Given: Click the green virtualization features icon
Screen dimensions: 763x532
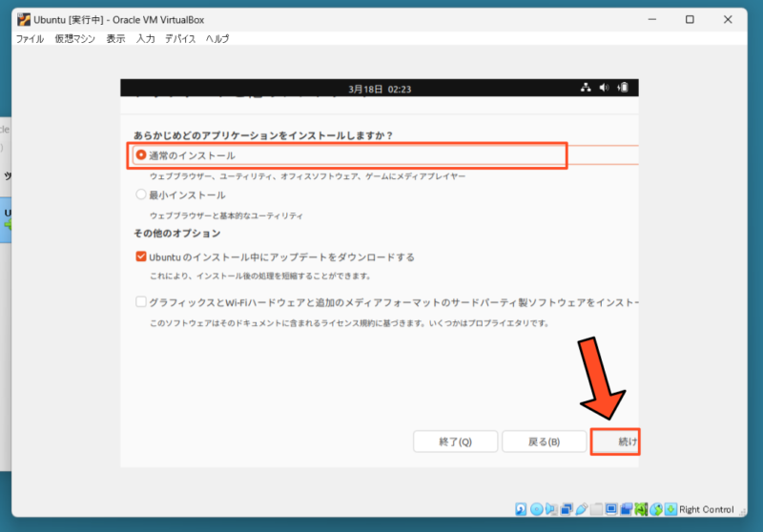Looking at the screenshot, I should [x=641, y=509].
